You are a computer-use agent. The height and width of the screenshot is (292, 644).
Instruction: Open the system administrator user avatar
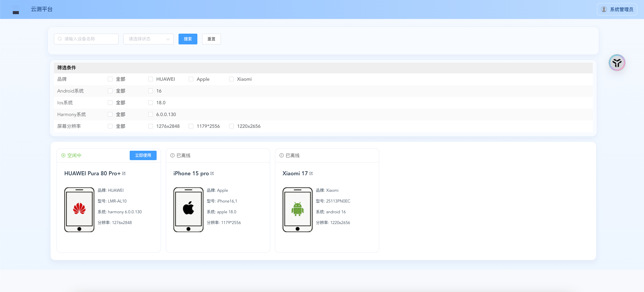click(604, 9)
